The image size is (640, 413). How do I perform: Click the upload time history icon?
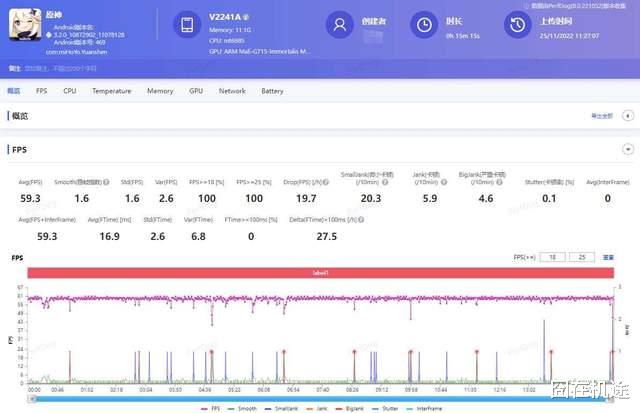pos(518,24)
